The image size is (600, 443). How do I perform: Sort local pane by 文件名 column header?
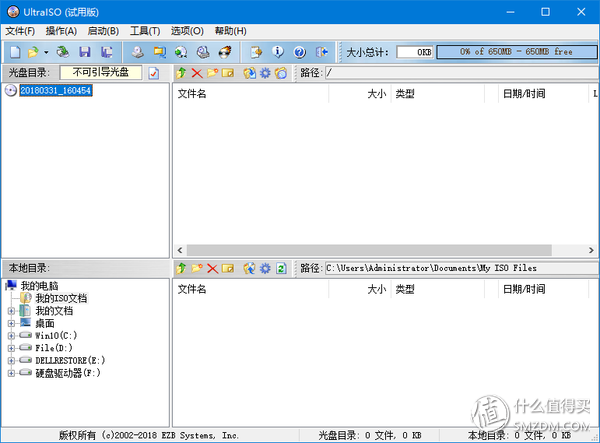(x=251, y=289)
